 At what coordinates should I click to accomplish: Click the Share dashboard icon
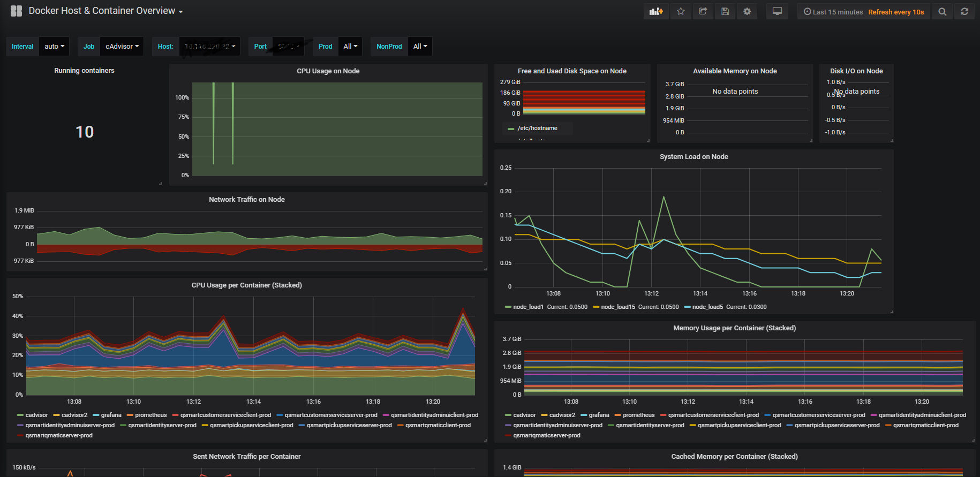tap(703, 12)
